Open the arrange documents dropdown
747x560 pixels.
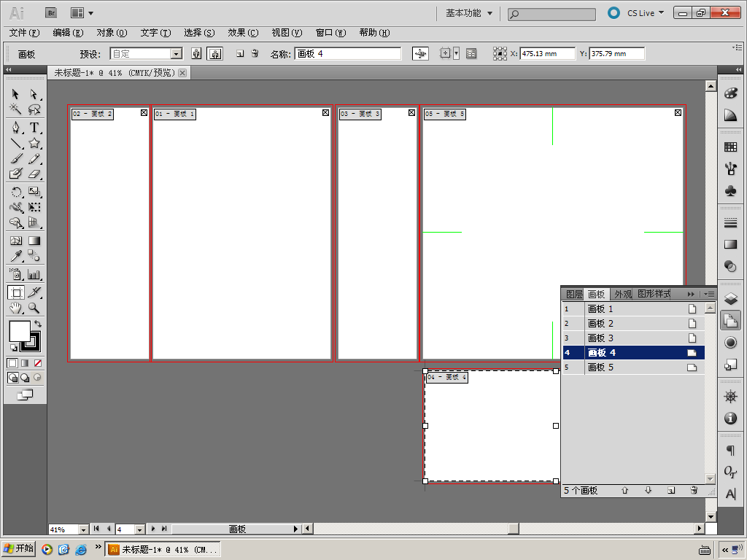coord(82,13)
